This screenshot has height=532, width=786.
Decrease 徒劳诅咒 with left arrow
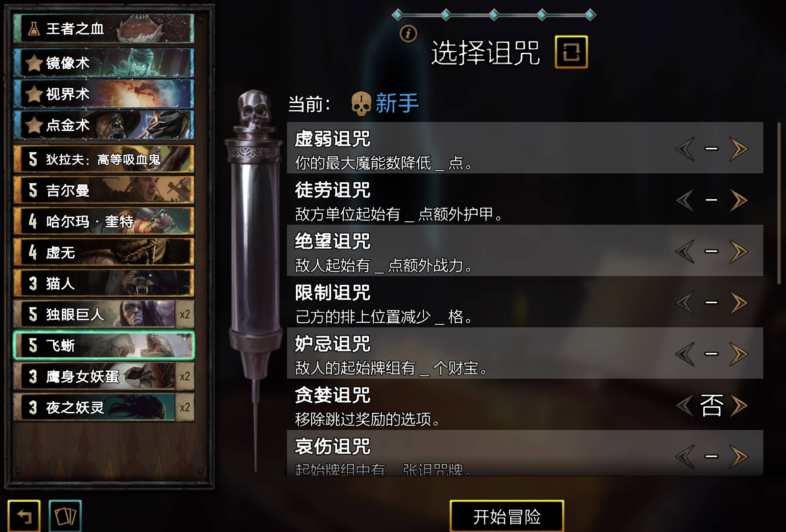click(685, 200)
